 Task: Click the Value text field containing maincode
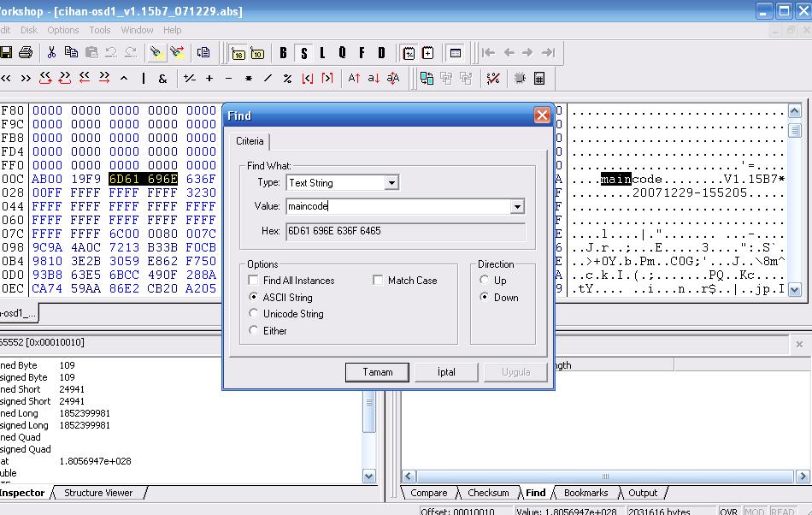point(397,207)
